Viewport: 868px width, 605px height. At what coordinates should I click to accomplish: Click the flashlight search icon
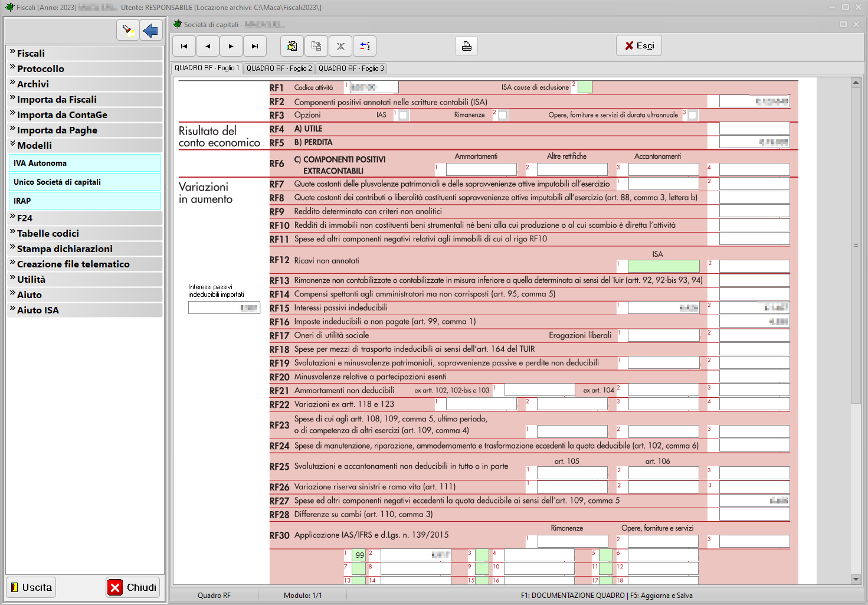127,30
